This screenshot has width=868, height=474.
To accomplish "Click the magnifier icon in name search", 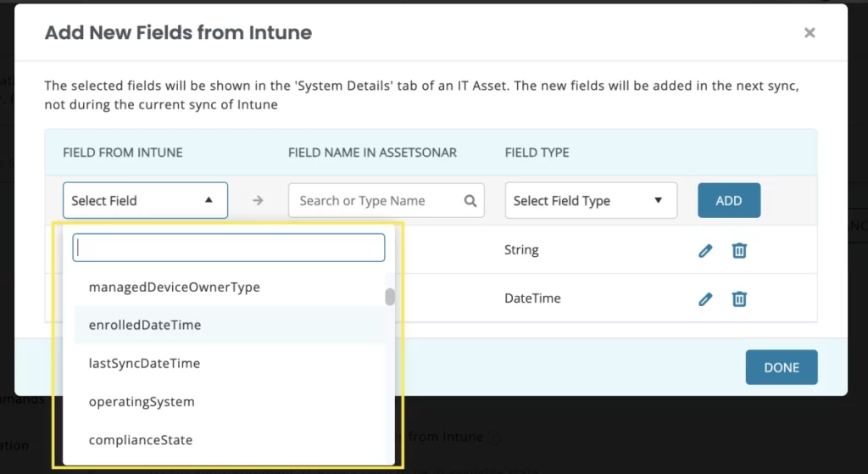I will pyautogui.click(x=470, y=201).
